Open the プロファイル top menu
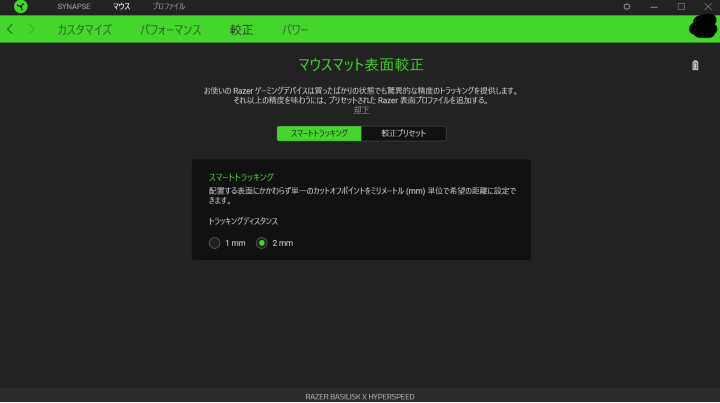The width and height of the screenshot is (720, 403). click(x=169, y=6)
